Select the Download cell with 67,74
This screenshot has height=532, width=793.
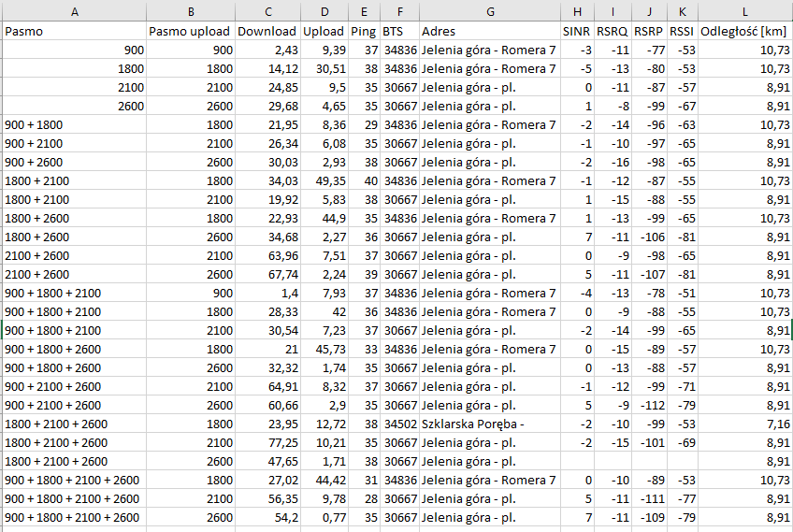pyautogui.click(x=268, y=275)
